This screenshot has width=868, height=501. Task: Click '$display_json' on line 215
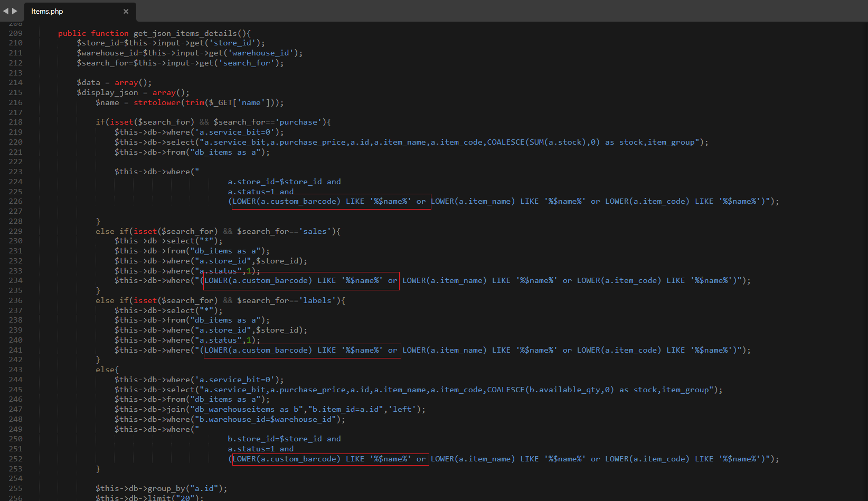107,92
